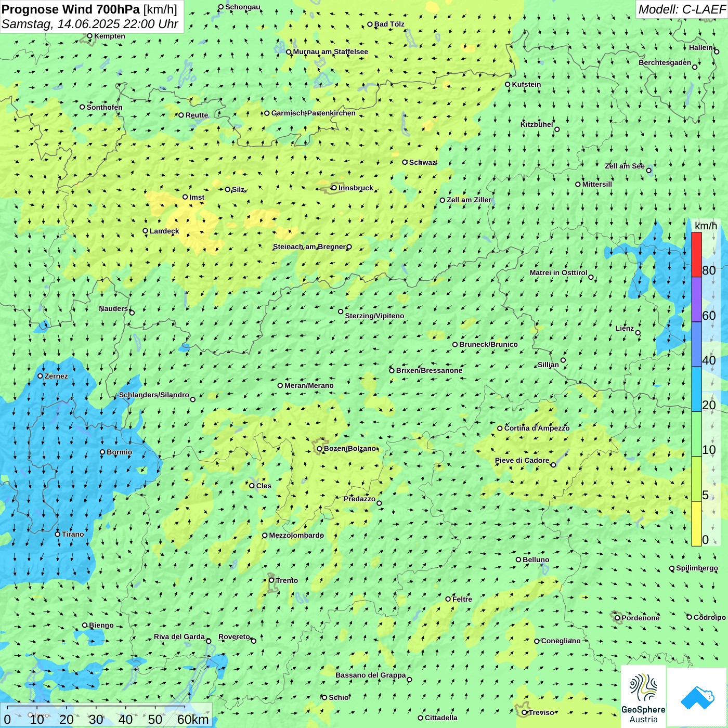728x728 pixels.
Task: Click the "Sterzing/Vipiteno" label
Action: pyautogui.click(x=374, y=316)
